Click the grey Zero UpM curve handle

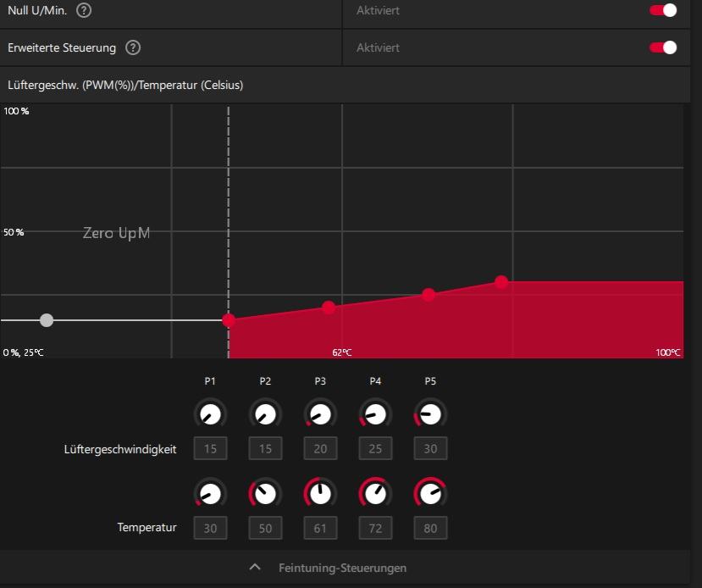[x=47, y=320]
